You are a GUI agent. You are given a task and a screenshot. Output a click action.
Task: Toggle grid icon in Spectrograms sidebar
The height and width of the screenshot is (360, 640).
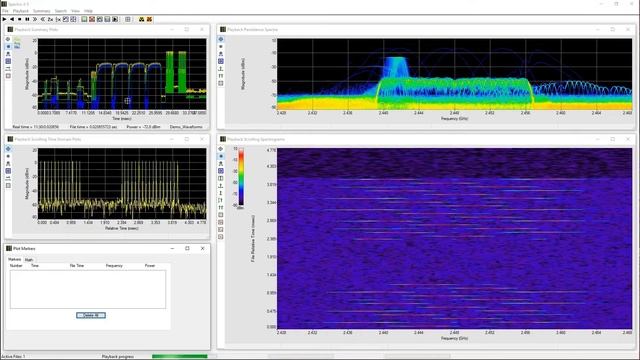pyautogui.click(x=221, y=171)
